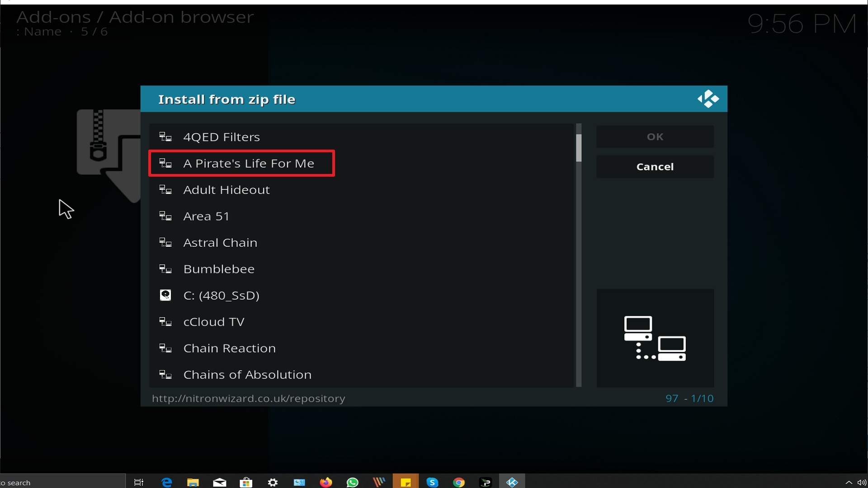
Task: Select Bumblebee source
Action: pos(362,269)
